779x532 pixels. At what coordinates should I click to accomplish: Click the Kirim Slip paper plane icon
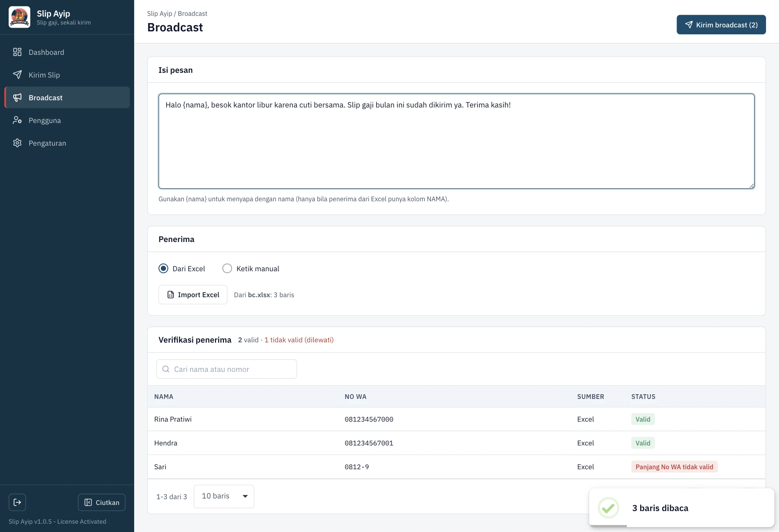[17, 75]
